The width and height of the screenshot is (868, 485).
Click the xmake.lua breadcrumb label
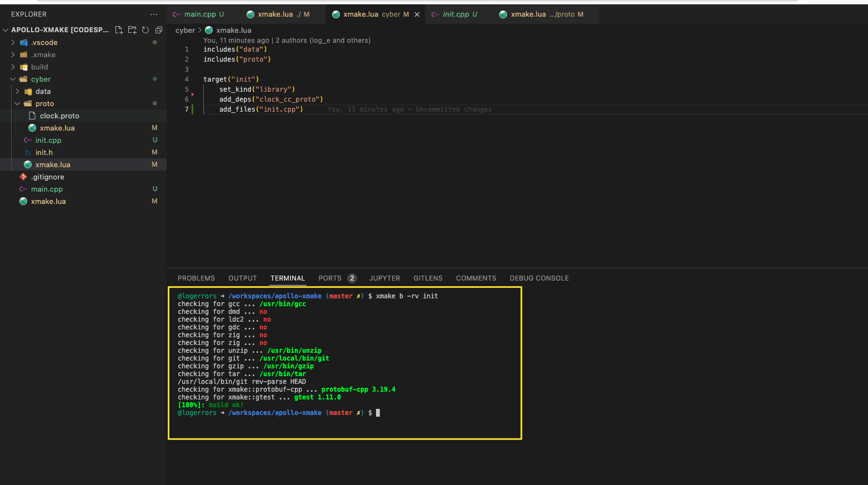pos(233,30)
